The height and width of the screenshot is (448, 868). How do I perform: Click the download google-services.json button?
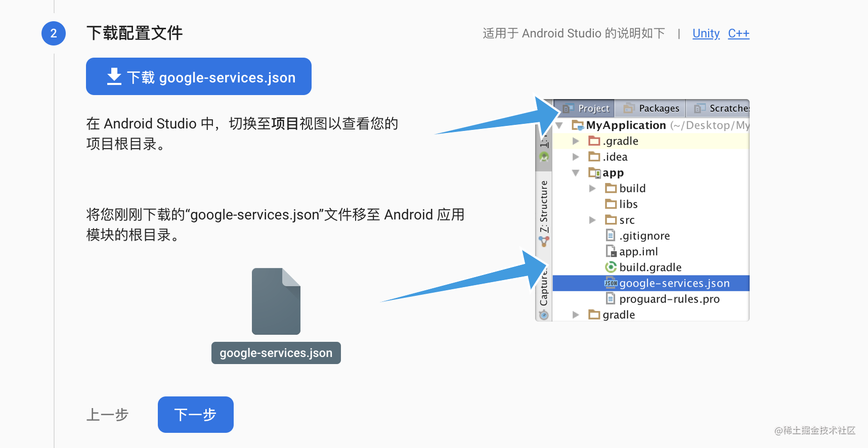199,76
